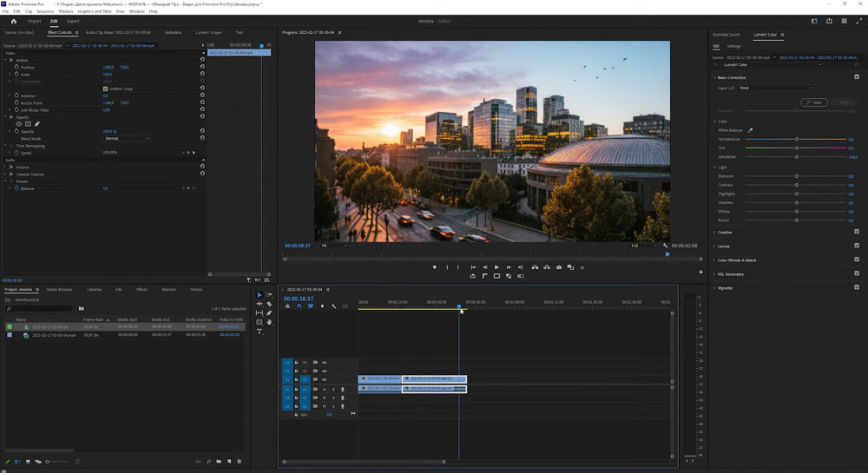Toggle the Vignette section checkbox

857,287
